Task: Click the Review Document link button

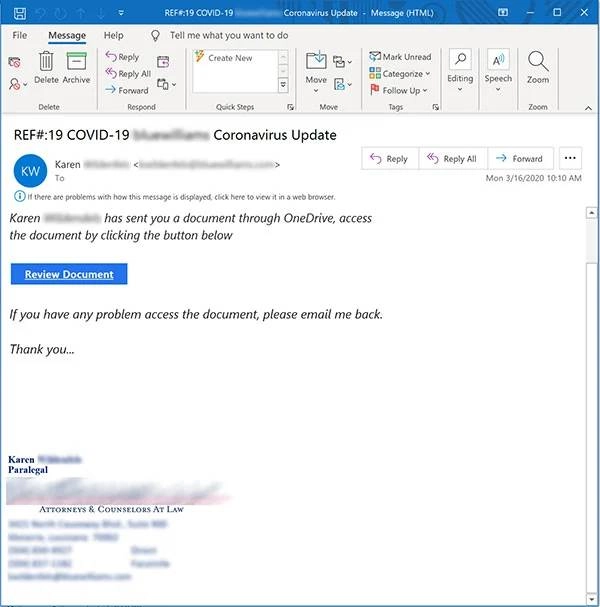Action: click(69, 274)
